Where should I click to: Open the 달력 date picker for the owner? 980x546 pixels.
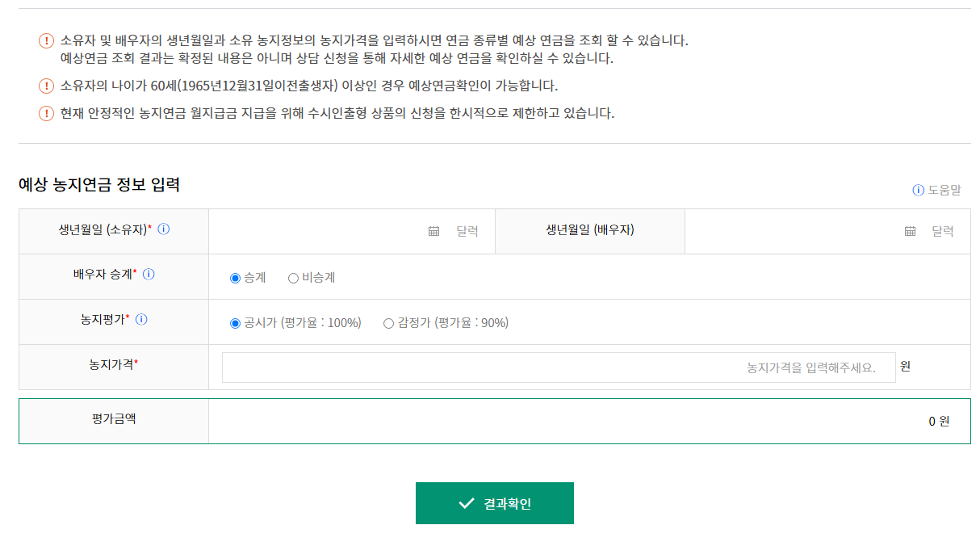(x=467, y=230)
